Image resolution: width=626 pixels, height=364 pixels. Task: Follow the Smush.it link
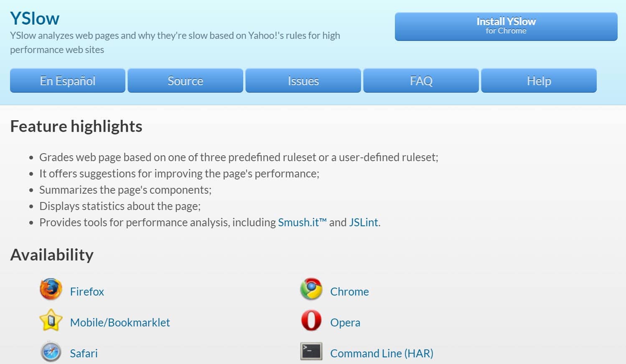(302, 222)
